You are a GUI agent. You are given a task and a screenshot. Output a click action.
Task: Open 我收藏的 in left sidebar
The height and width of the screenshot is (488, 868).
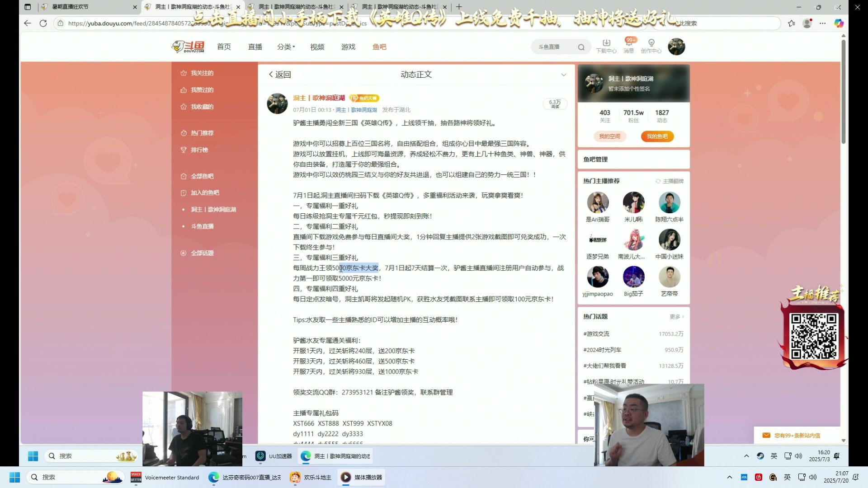pyautogui.click(x=197, y=107)
